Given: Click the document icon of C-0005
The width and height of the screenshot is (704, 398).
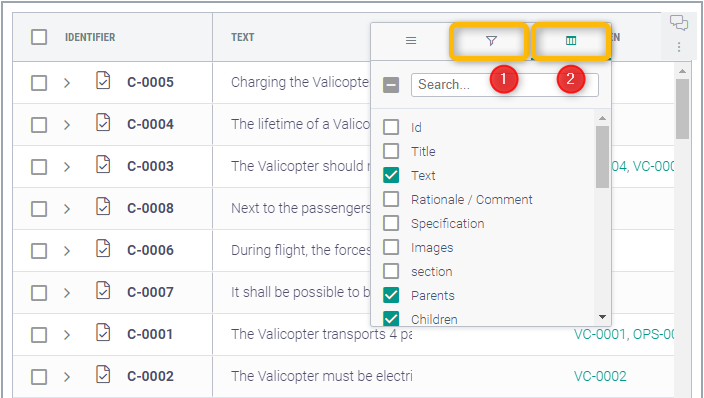Looking at the screenshot, I should click(103, 81).
